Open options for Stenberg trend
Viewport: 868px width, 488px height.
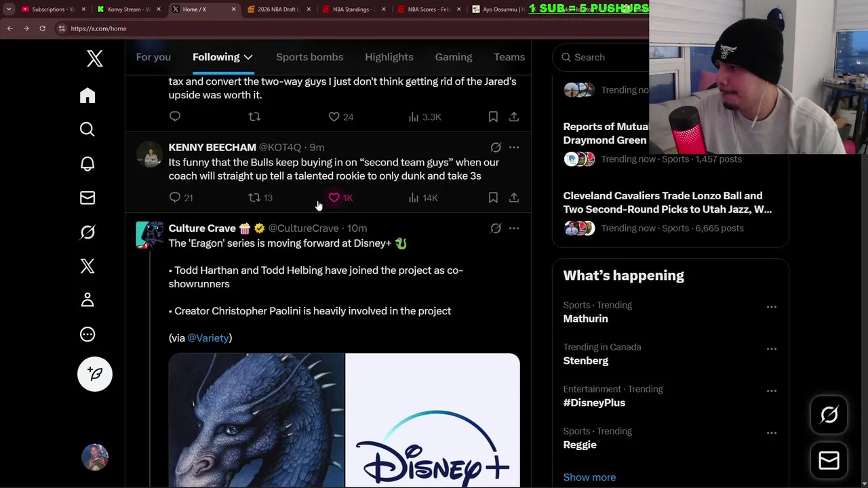pyautogui.click(x=772, y=348)
